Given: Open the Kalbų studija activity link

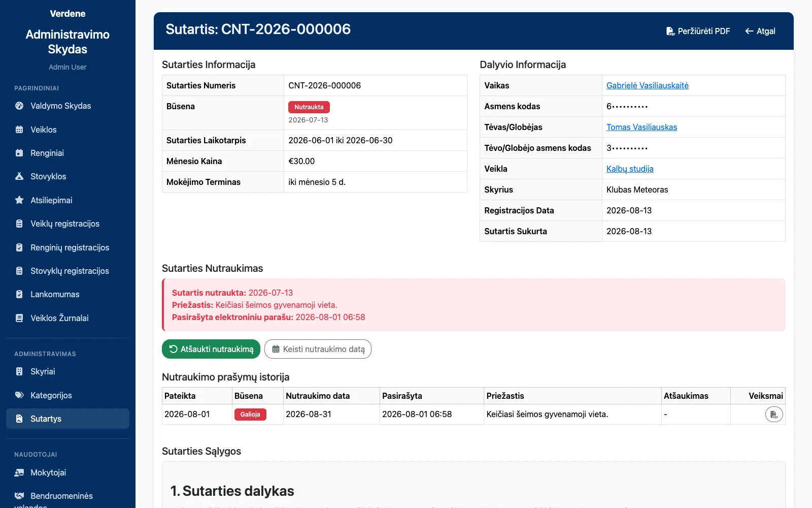Looking at the screenshot, I should tap(630, 169).
